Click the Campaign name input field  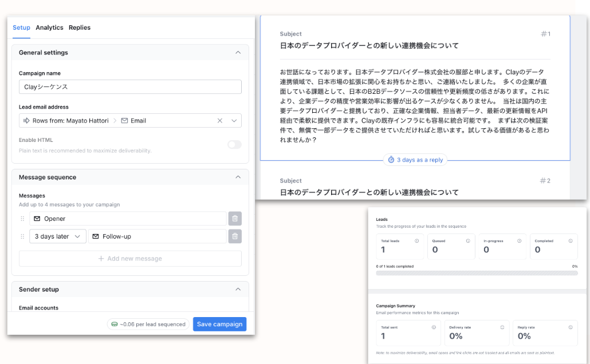click(130, 87)
